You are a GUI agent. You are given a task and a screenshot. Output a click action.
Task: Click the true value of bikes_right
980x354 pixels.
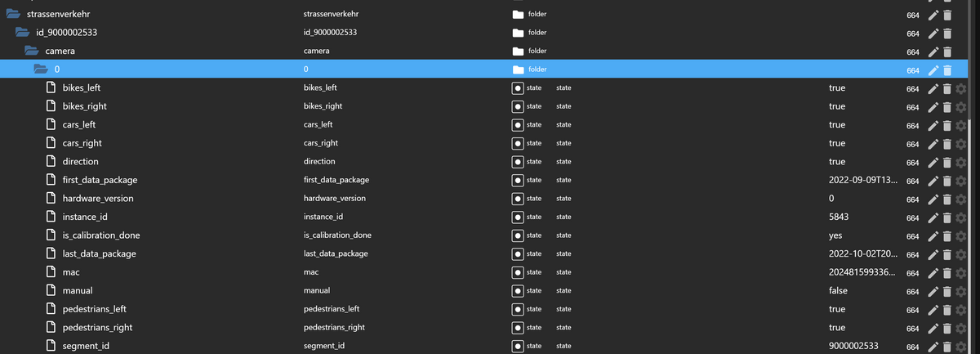837,106
